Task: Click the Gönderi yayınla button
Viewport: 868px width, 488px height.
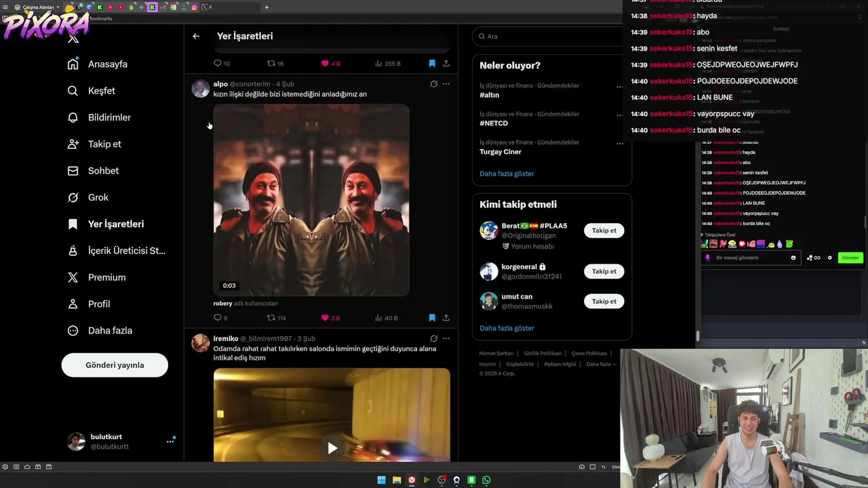Action: (115, 365)
